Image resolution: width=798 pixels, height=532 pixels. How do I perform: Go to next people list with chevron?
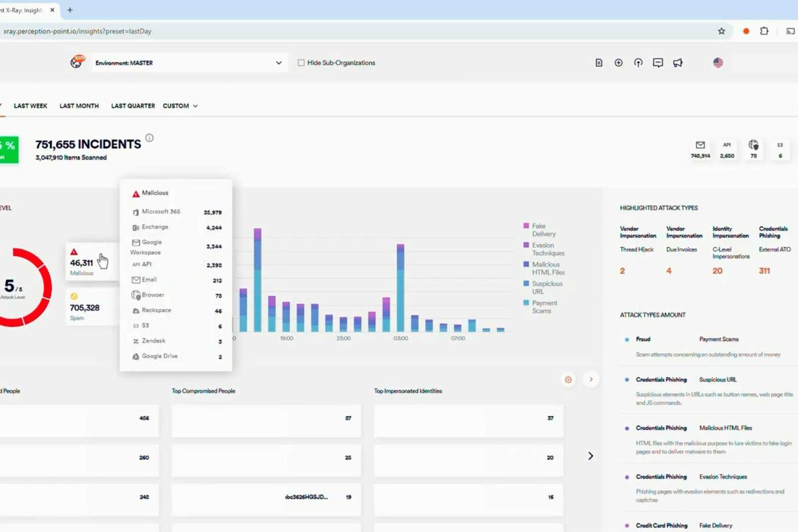[591, 456]
